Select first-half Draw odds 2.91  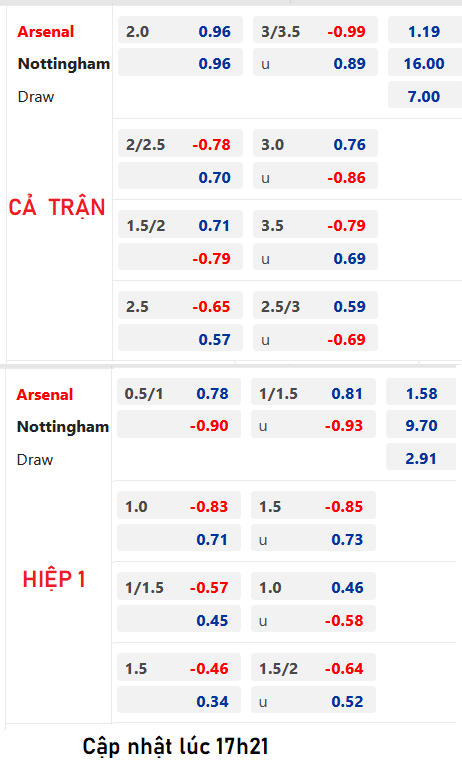421,458
